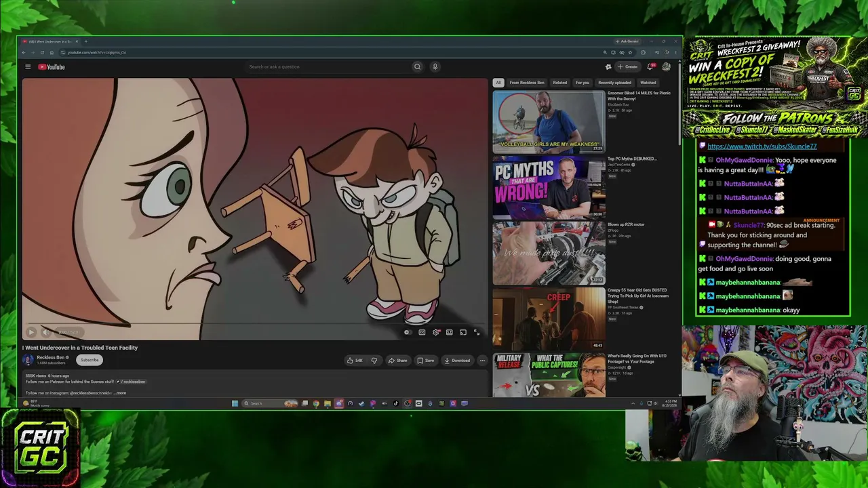Open the Reckless Ben channel avatar
Viewport: 868px width, 488px height.
pyautogui.click(x=28, y=360)
